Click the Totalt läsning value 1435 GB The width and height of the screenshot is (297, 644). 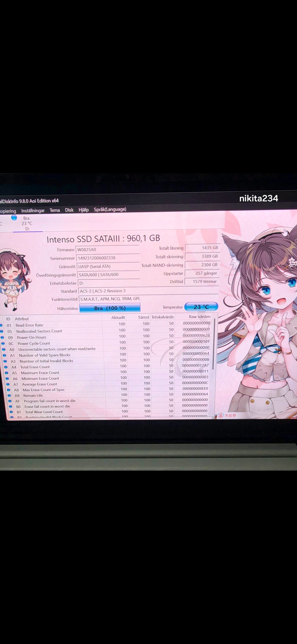tap(202, 248)
